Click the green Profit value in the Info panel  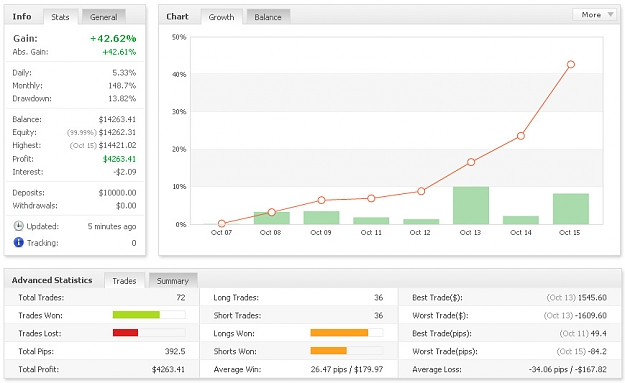(119, 159)
